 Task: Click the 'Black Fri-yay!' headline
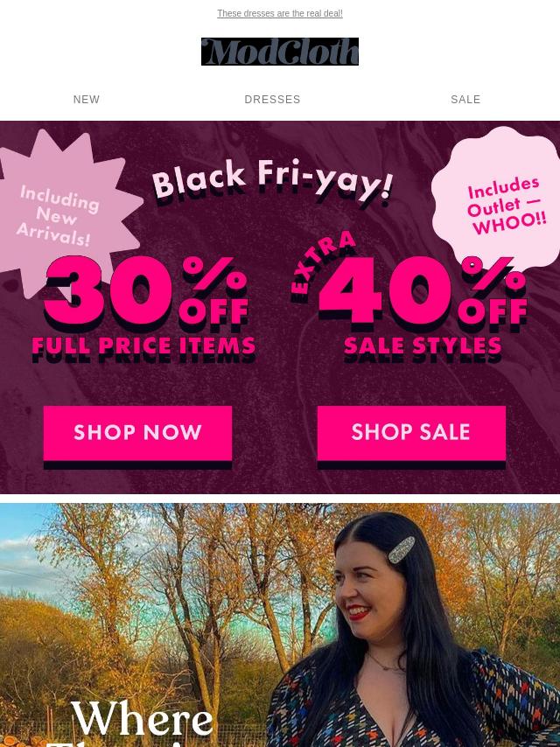[273, 180]
